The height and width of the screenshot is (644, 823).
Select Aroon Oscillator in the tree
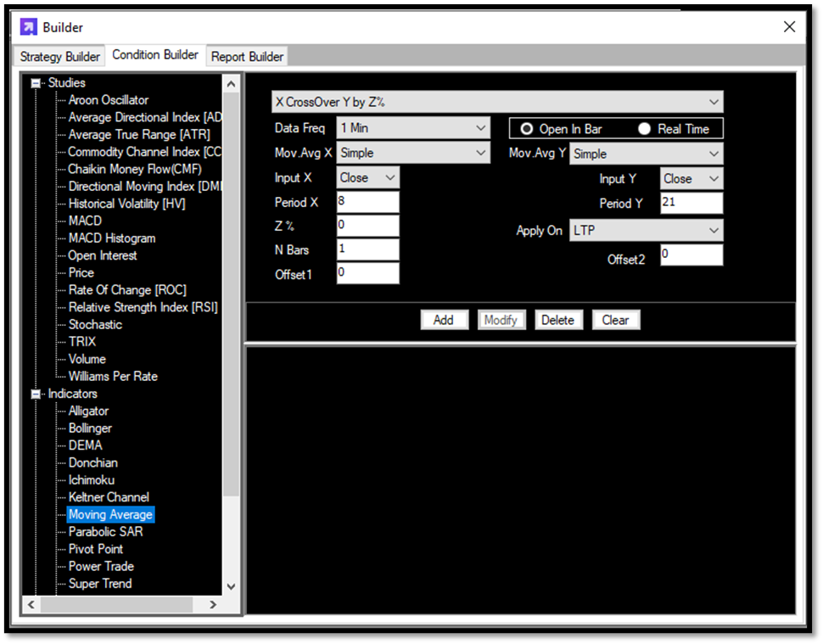(x=109, y=100)
